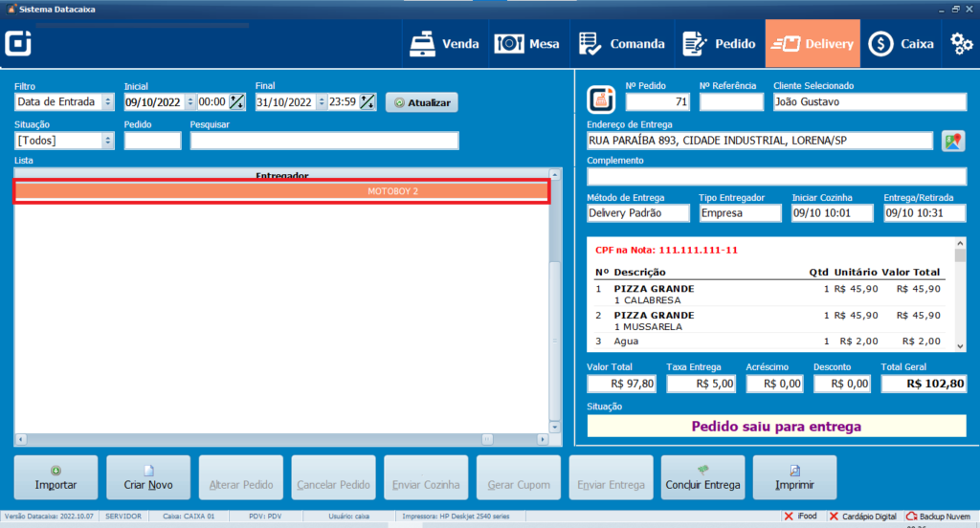The image size is (980, 528).
Task: Click the PIZZA GRANDE MUSSARELA item row
Action: tap(768, 320)
